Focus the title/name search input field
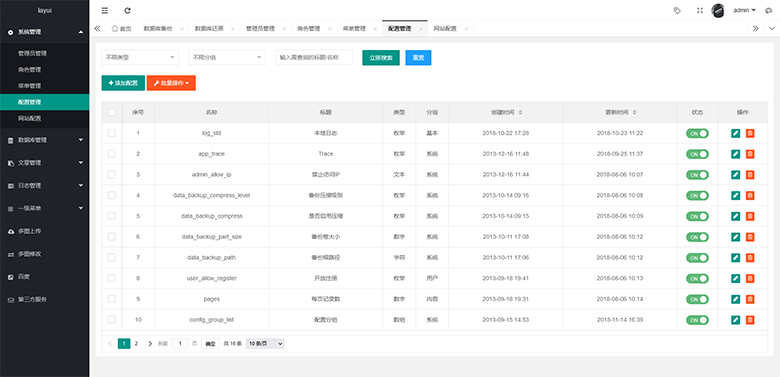Image resolution: width=780 pixels, height=377 pixels. coord(314,57)
